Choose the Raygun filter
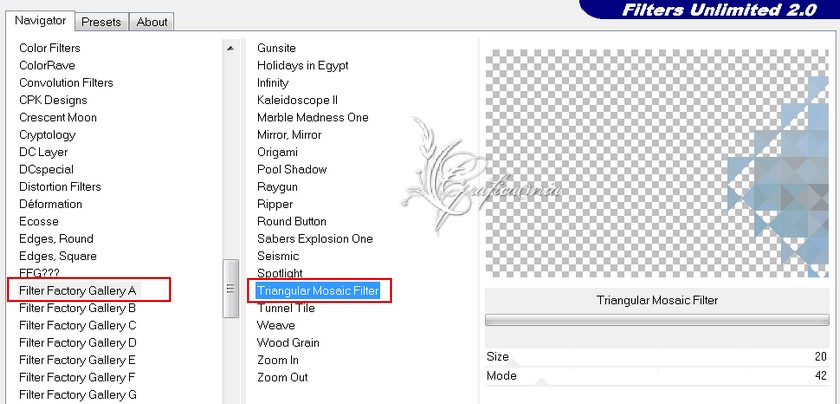The height and width of the screenshot is (404, 840). (278, 187)
